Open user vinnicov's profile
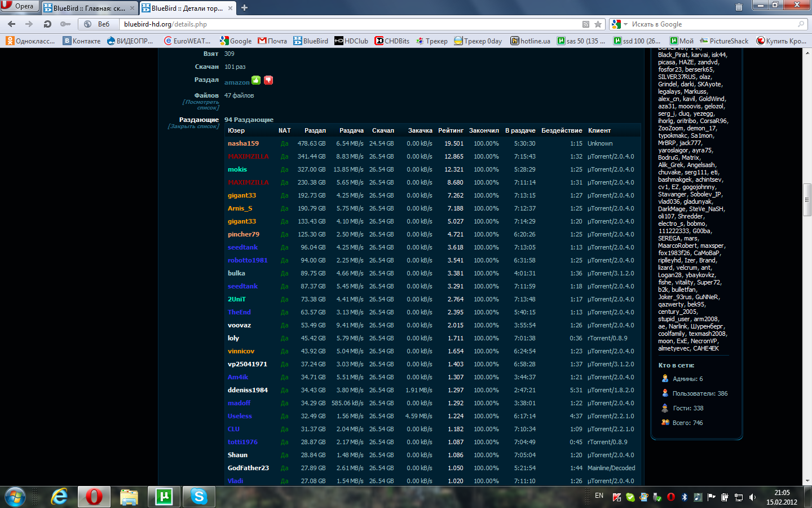The width and height of the screenshot is (812, 508). pos(241,351)
